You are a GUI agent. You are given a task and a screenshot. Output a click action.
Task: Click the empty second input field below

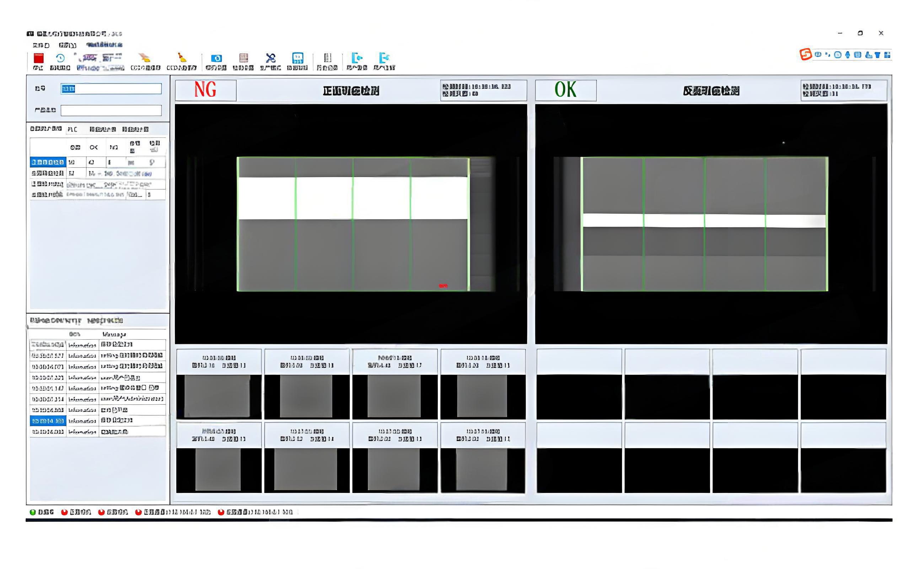(111, 111)
